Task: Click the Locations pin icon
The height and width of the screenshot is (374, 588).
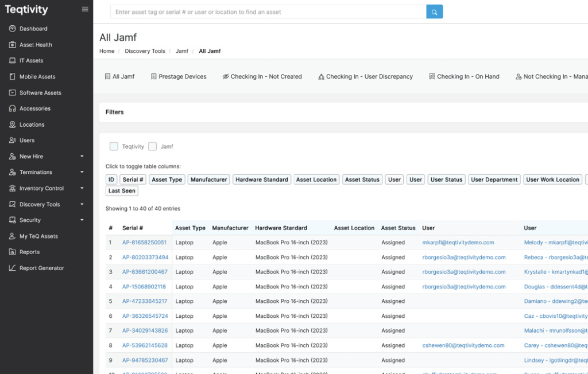Action: 13,124
